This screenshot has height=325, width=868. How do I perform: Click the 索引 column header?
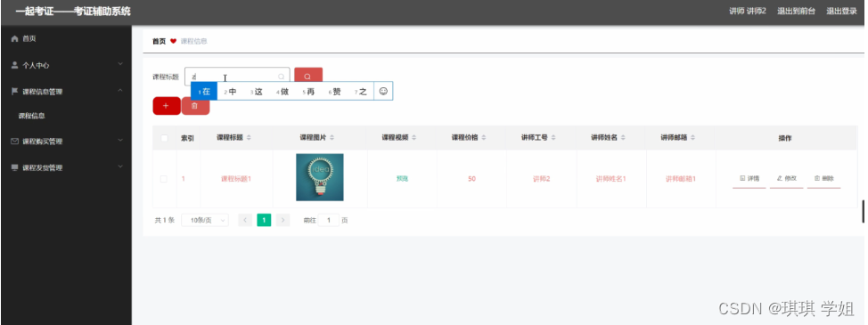(188, 138)
